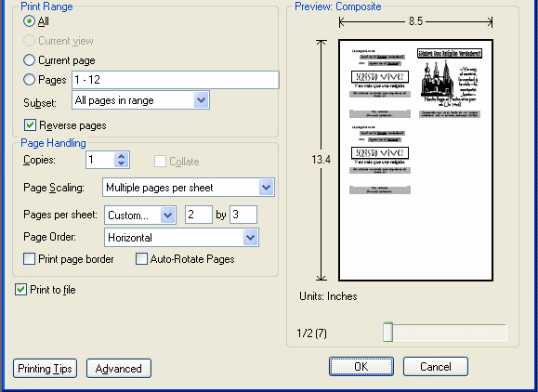This screenshot has width=538, height=392.
Task: Open the Page Order Horizontal dropdown
Action: pos(181,237)
